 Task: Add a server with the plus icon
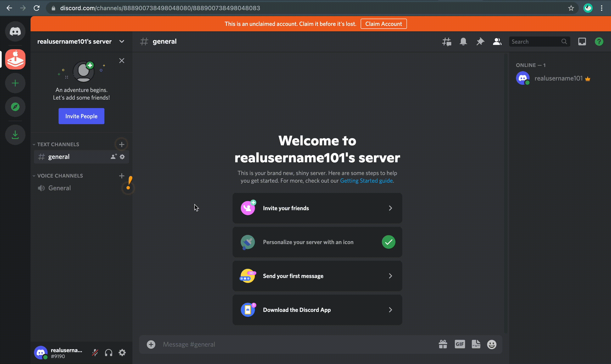(x=15, y=83)
